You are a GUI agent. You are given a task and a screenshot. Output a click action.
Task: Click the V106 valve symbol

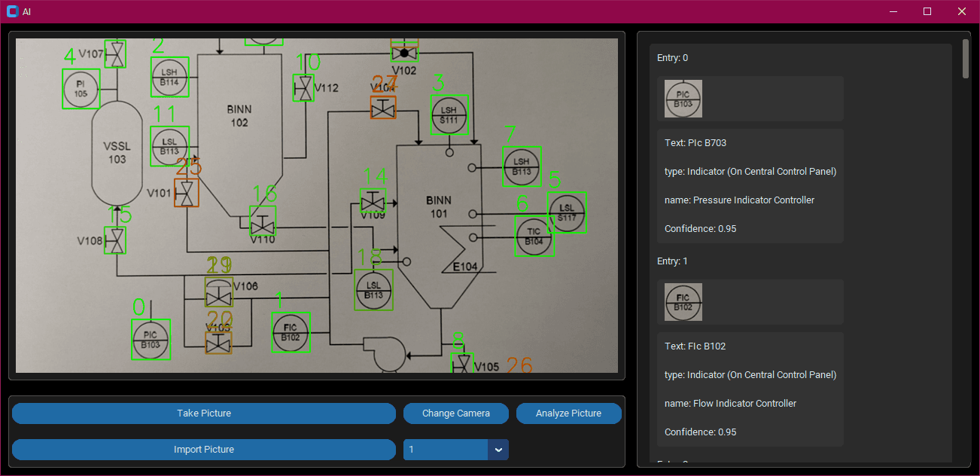[219, 292]
